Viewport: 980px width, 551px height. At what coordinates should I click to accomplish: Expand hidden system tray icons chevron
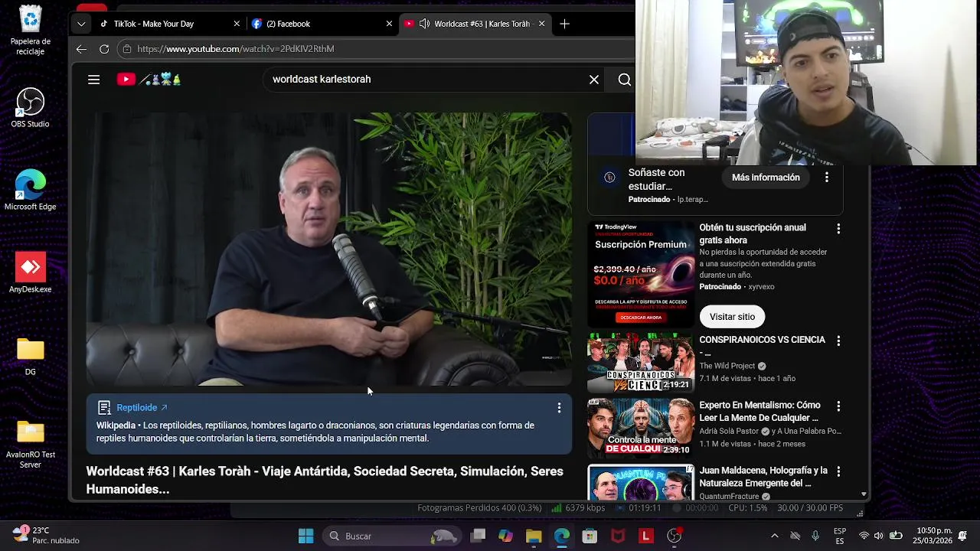tap(774, 536)
